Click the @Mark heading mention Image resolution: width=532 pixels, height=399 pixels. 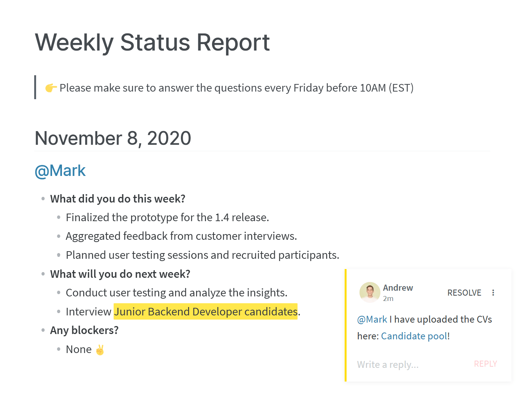[60, 171]
